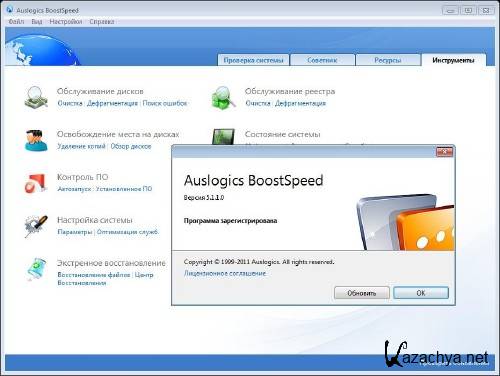
Task: Open the Удаление копий link
Action: tap(81, 146)
